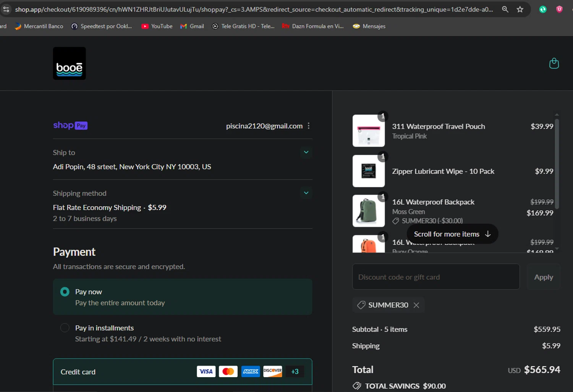Open the Mensajes bookmark

(369, 26)
